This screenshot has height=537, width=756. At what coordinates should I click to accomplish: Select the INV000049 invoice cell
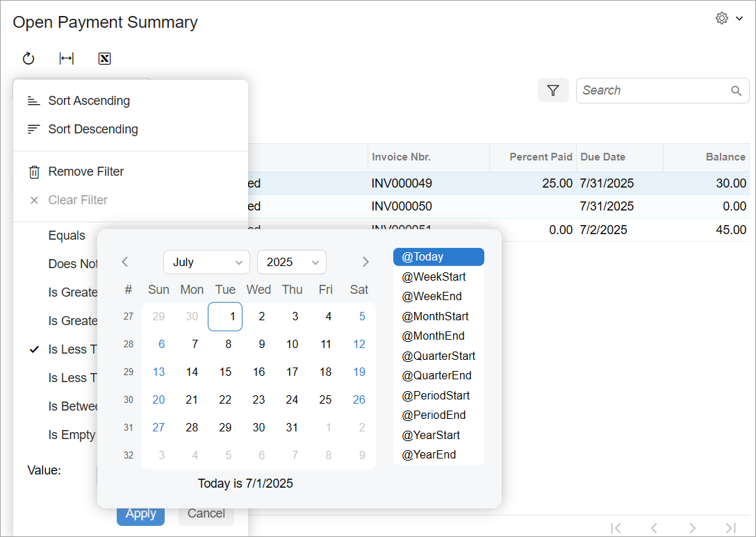(429, 183)
